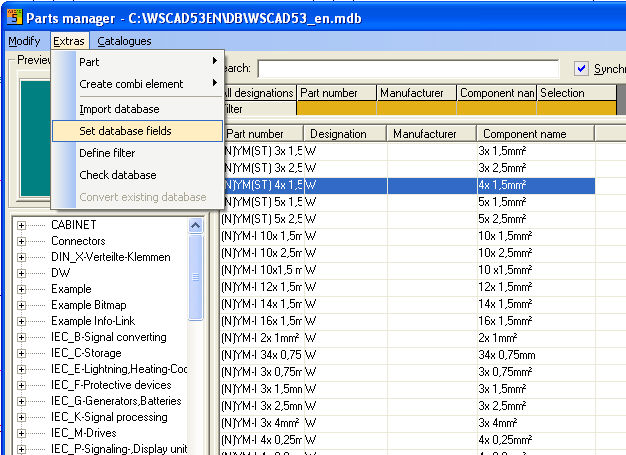Screen dimensions: 626x455
Task: Expand IEC_G-Generators,Batteries node
Action: pos(22,401)
